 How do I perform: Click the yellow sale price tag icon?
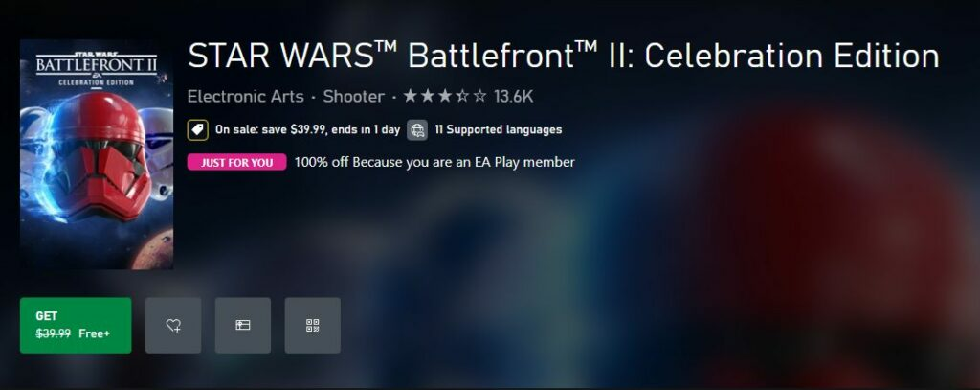pyautogui.click(x=197, y=129)
